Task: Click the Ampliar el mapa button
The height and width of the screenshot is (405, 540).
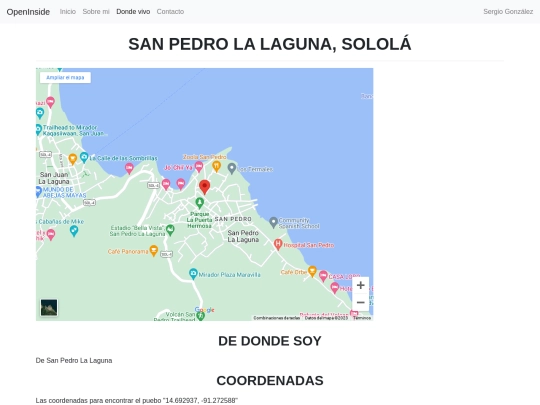Action: pos(65,77)
